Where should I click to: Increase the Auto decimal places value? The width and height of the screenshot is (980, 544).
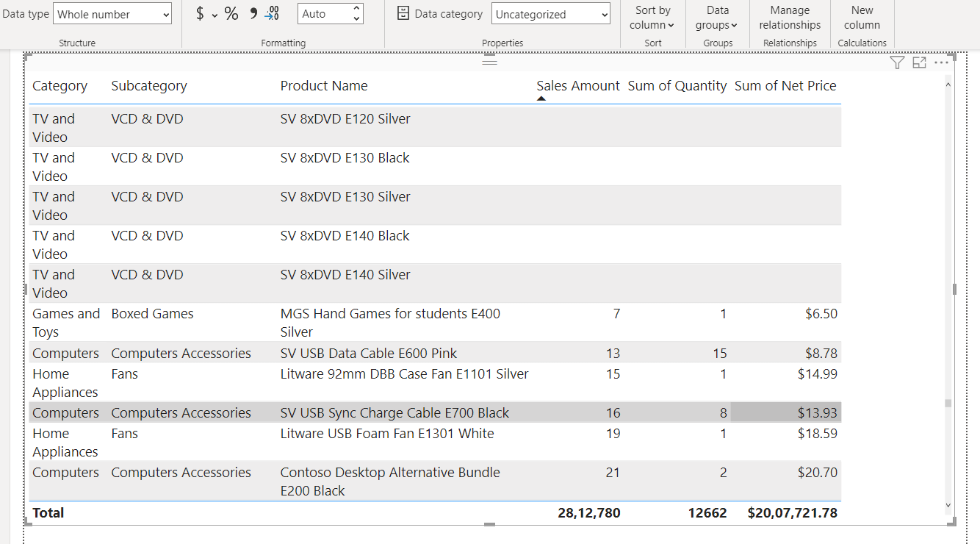(356, 9)
